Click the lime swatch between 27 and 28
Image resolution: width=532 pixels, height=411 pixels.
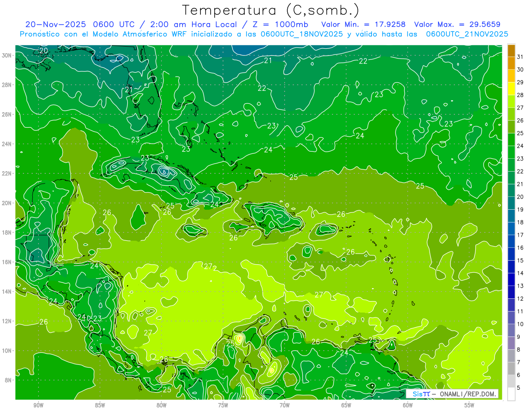click(511, 102)
